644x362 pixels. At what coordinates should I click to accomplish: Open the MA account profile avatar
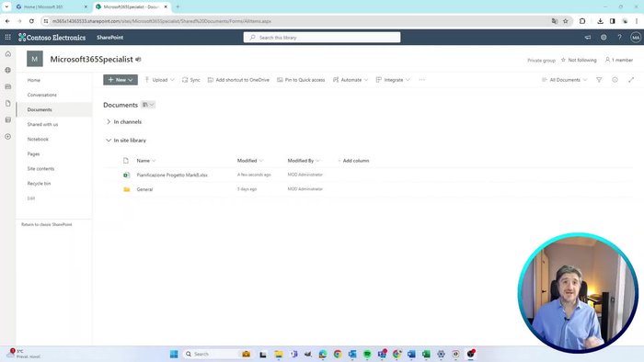click(636, 38)
